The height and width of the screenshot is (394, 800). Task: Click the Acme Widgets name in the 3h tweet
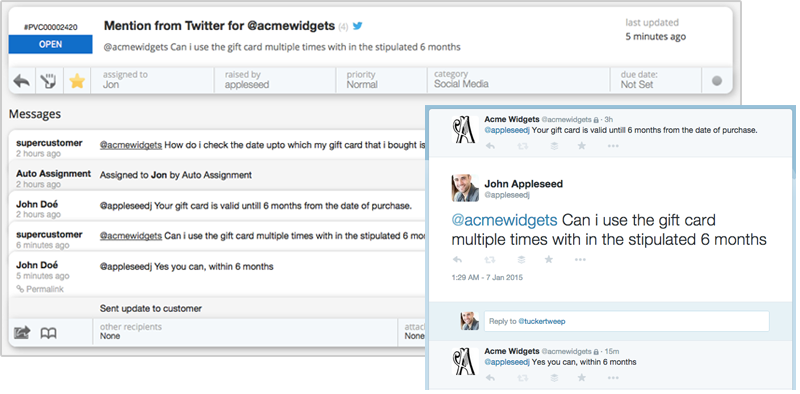tap(512, 119)
